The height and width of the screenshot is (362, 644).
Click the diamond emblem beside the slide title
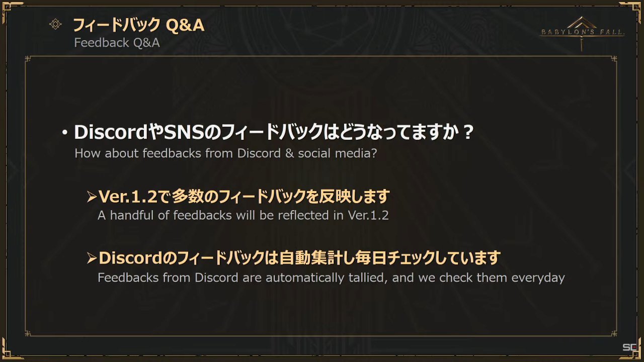(x=55, y=25)
